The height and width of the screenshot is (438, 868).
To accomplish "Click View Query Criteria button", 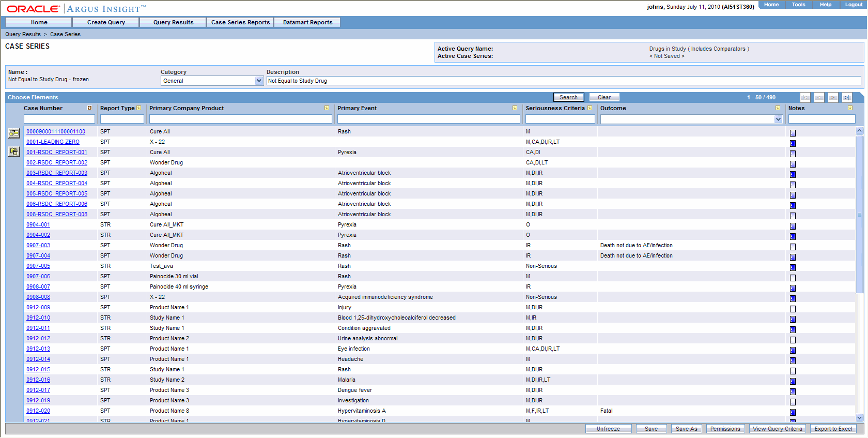I will tap(777, 429).
